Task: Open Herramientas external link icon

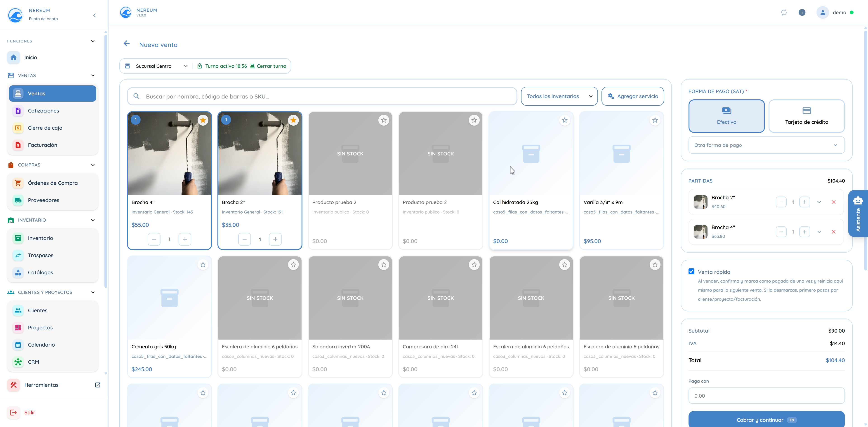Action: click(x=98, y=385)
